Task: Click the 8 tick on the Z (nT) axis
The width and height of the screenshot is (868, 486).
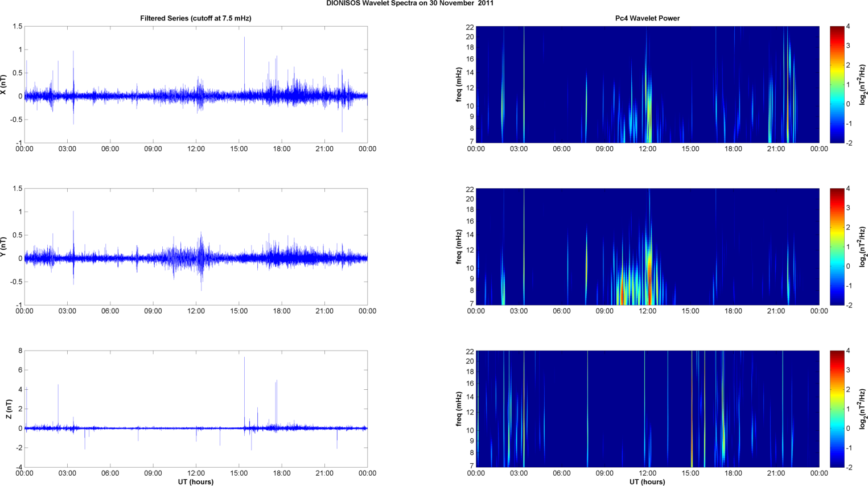Action: (x=20, y=351)
